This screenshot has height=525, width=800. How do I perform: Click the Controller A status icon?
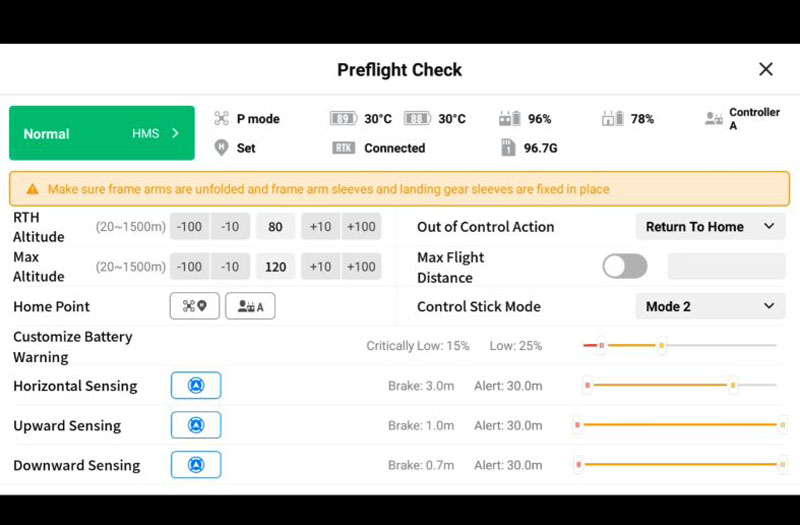713,119
